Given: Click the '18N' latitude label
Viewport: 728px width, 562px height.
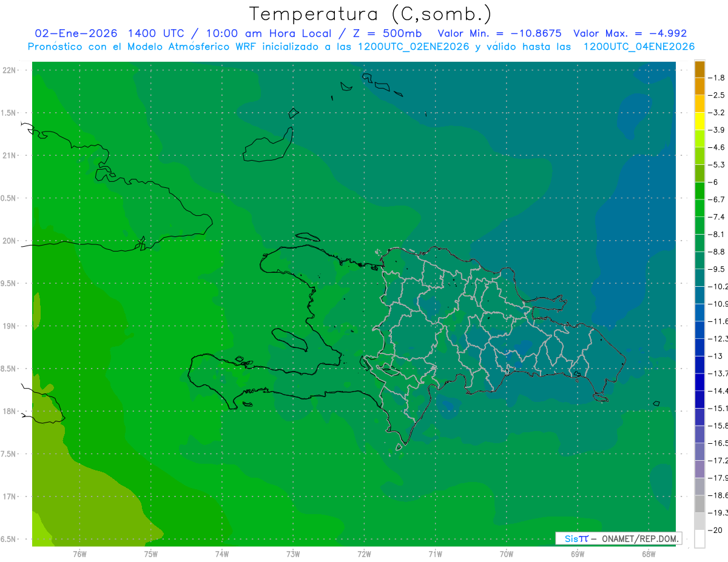Looking at the screenshot, I should pos(9,411).
